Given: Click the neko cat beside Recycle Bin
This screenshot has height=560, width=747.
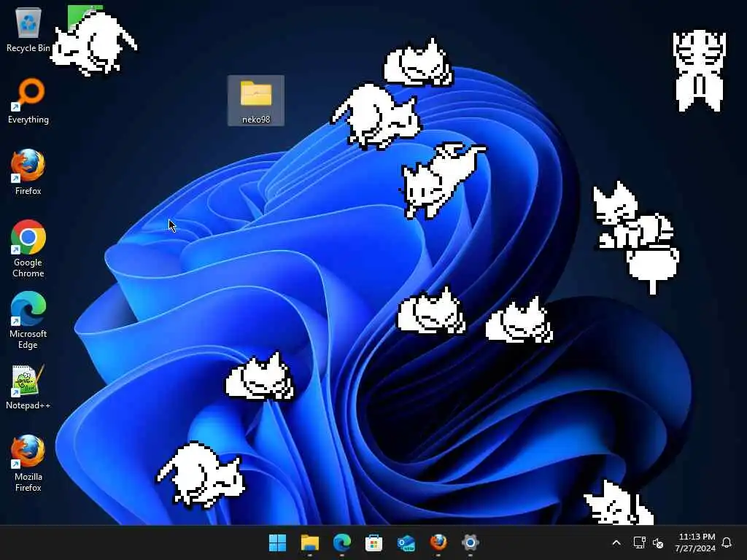Looking at the screenshot, I should click(x=94, y=44).
